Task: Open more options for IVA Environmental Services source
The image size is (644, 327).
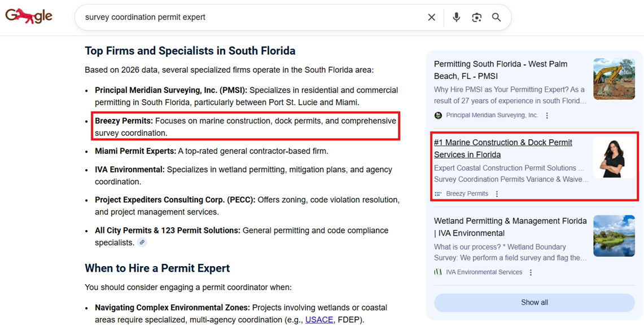Action: coord(531,272)
